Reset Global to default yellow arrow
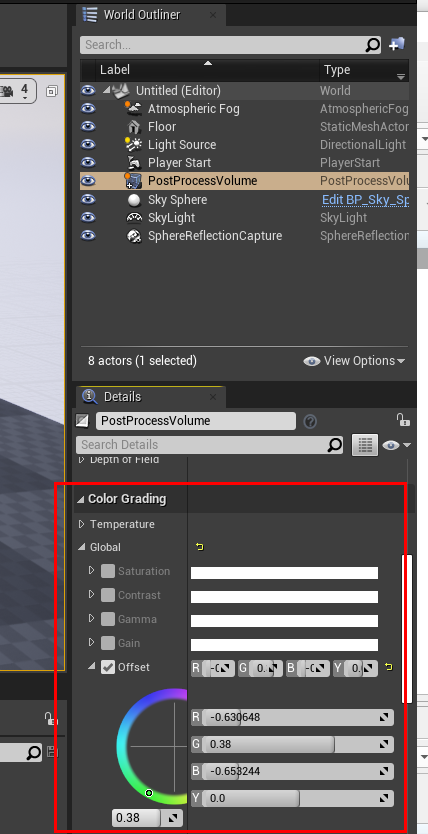428x834 pixels. click(x=200, y=547)
